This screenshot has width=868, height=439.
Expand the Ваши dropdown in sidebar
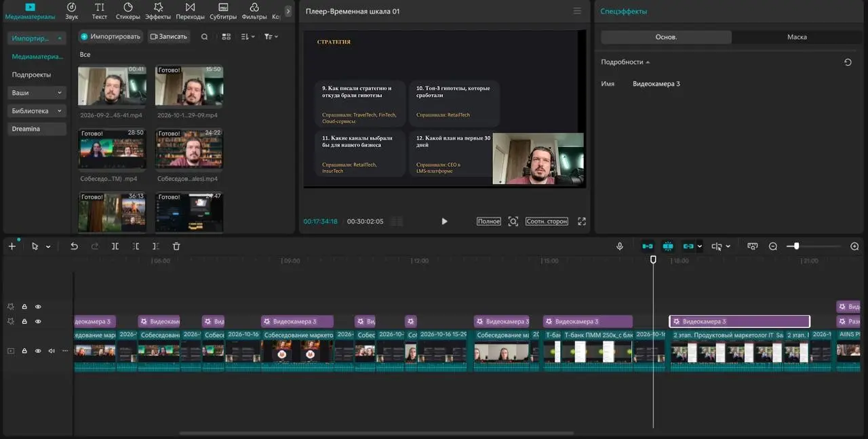pyautogui.click(x=37, y=93)
